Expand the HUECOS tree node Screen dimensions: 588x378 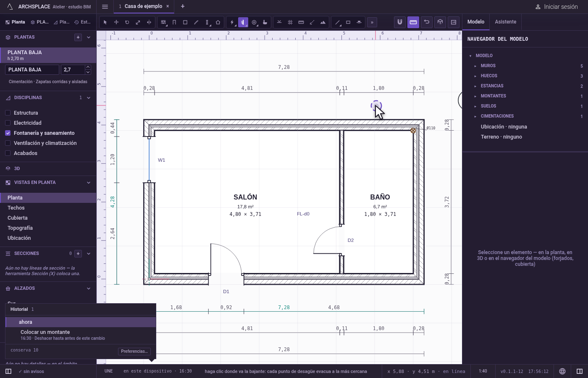475,76
